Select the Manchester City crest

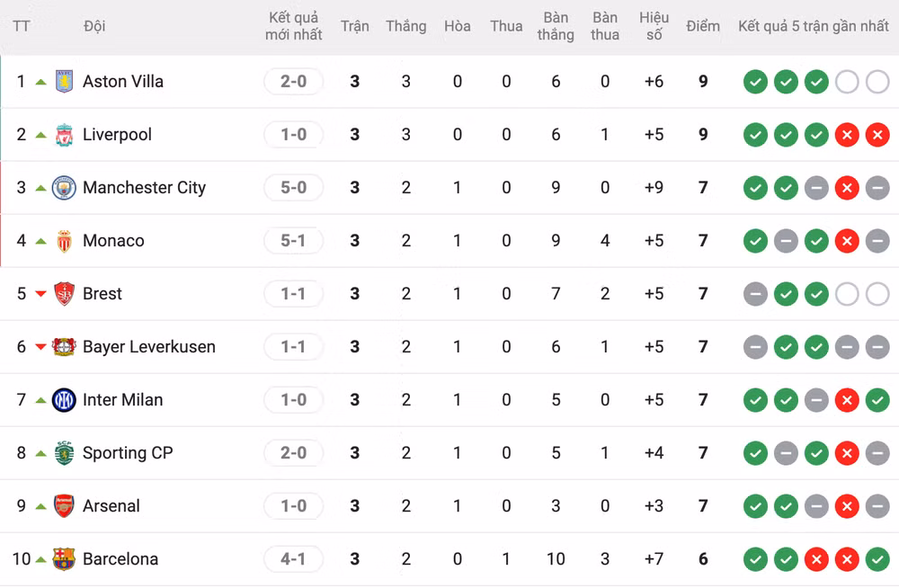tap(62, 187)
